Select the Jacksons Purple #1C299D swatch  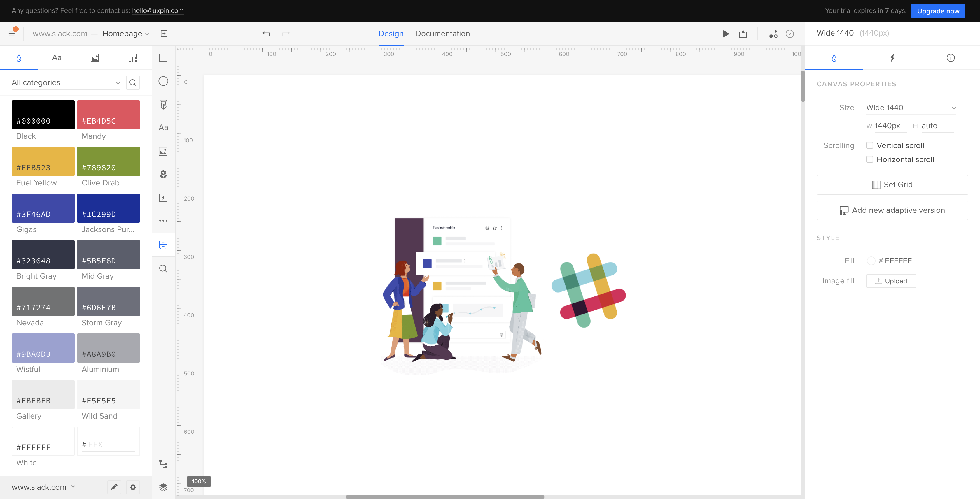click(108, 208)
